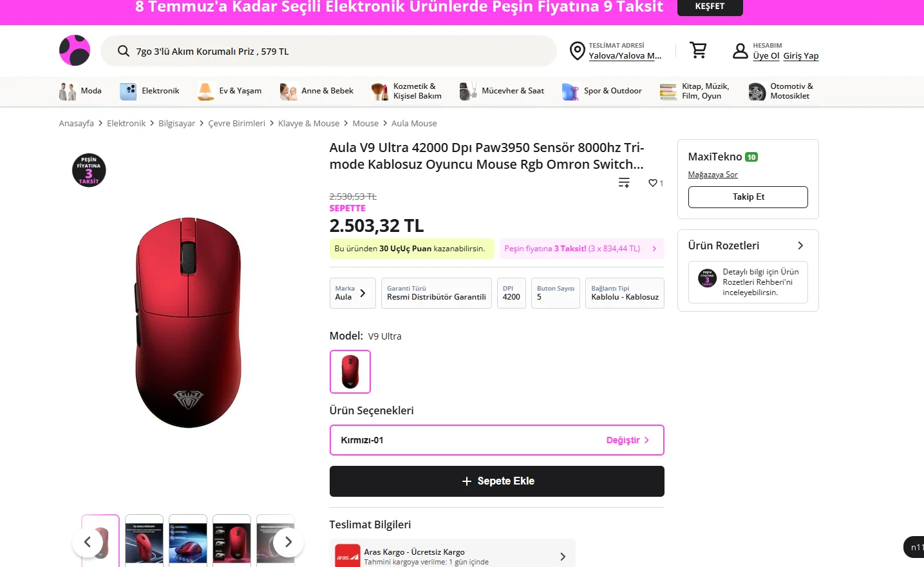Click the account user profile icon
This screenshot has width=924, height=567.
[x=740, y=51]
